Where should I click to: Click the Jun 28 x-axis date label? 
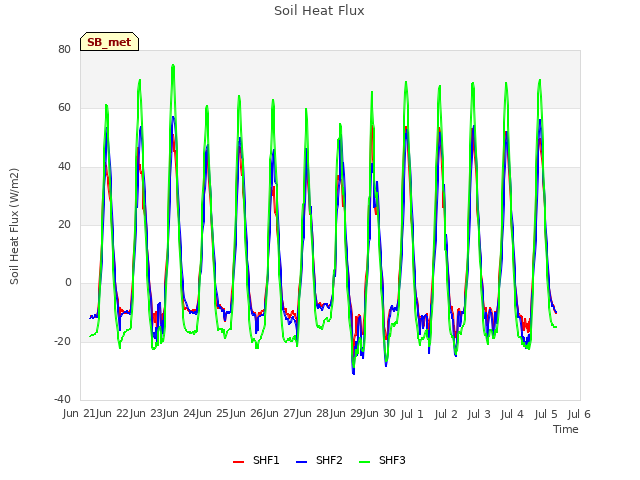pos(313,413)
